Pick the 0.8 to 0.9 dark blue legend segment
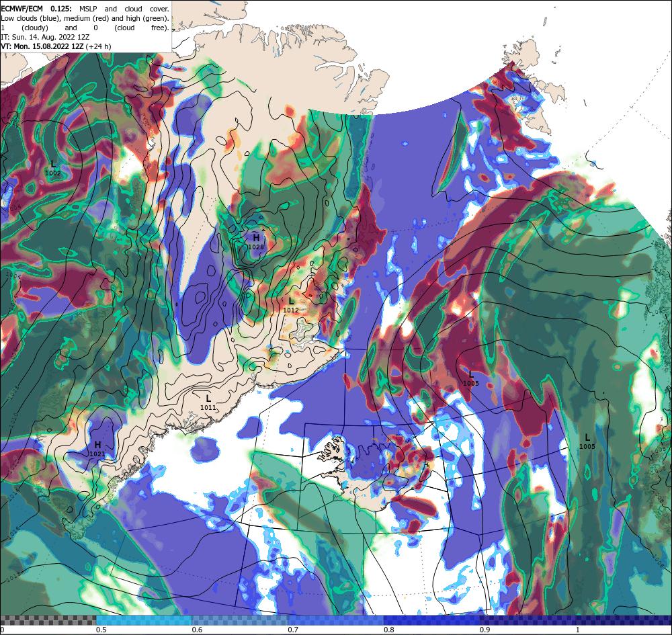The width and height of the screenshot is (672, 635). point(432,620)
